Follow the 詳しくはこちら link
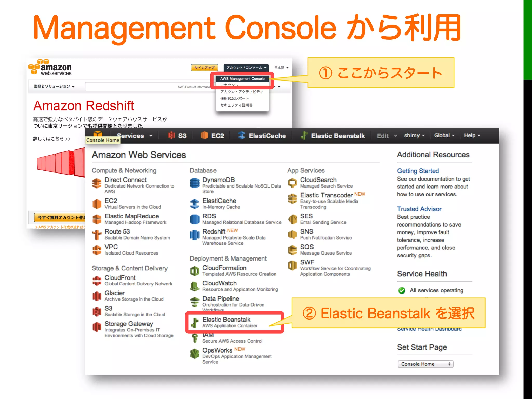Viewport: 532px width, 399px height. [52, 139]
